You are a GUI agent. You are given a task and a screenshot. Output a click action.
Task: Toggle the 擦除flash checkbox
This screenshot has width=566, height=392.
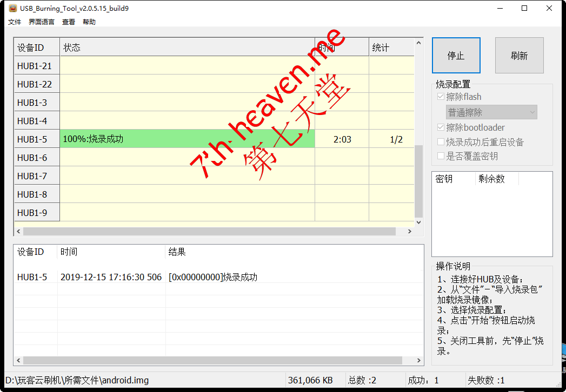441,97
